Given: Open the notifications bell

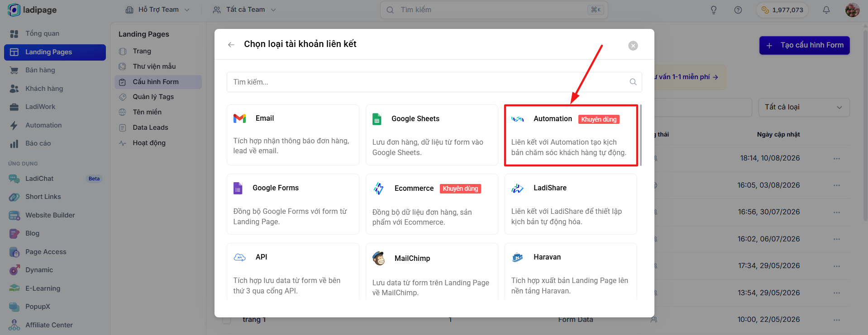Looking at the screenshot, I should point(826,10).
